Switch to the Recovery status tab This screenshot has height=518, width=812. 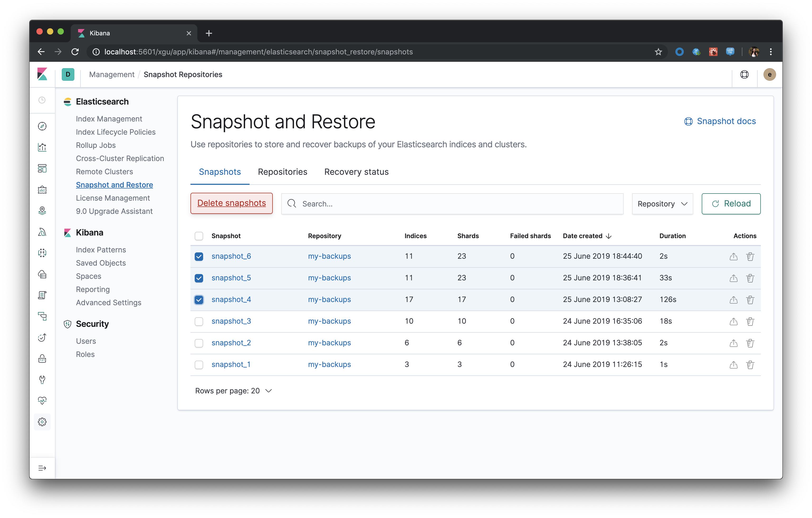356,172
